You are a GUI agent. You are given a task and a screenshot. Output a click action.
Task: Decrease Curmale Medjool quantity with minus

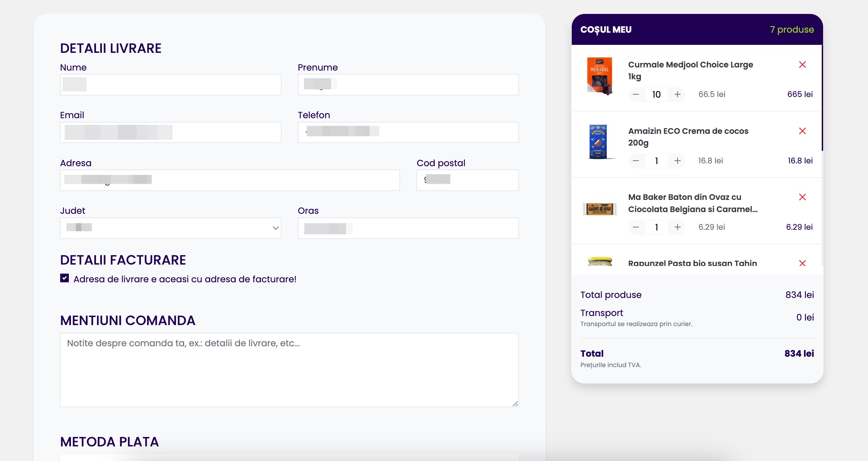pos(636,95)
